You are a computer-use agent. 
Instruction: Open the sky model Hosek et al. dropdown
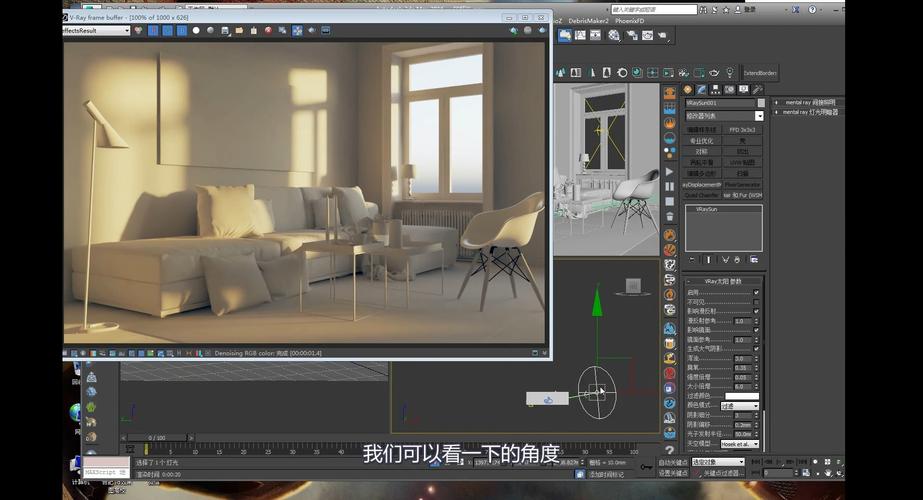pos(740,443)
